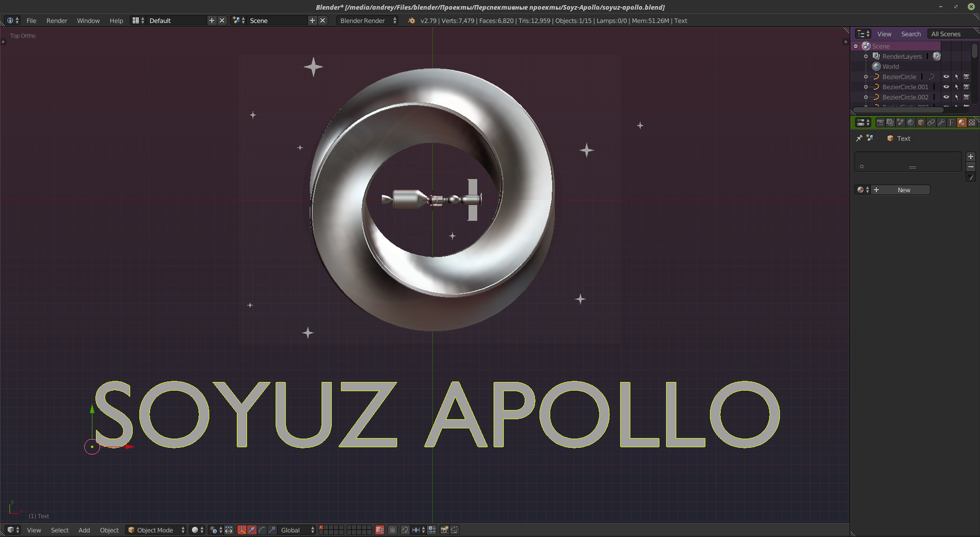Toggle visibility eye of BezierCircle.001
Screen dimensions: 980x537
(946, 87)
